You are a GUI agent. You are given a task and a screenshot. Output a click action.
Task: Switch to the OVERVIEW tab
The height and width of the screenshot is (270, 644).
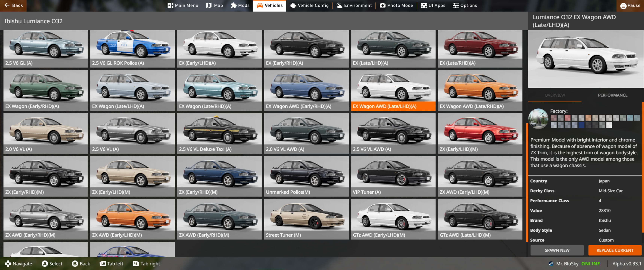coord(555,95)
